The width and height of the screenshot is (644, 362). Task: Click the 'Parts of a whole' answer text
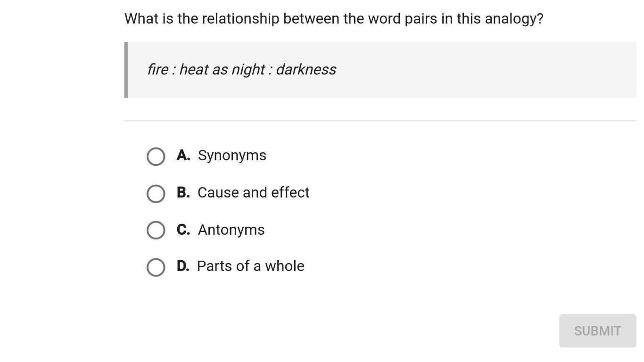[x=250, y=266]
